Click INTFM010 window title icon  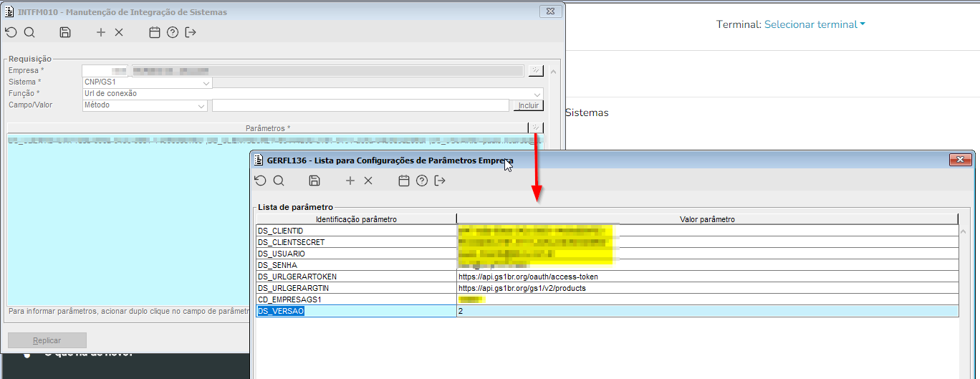pyautogui.click(x=10, y=11)
